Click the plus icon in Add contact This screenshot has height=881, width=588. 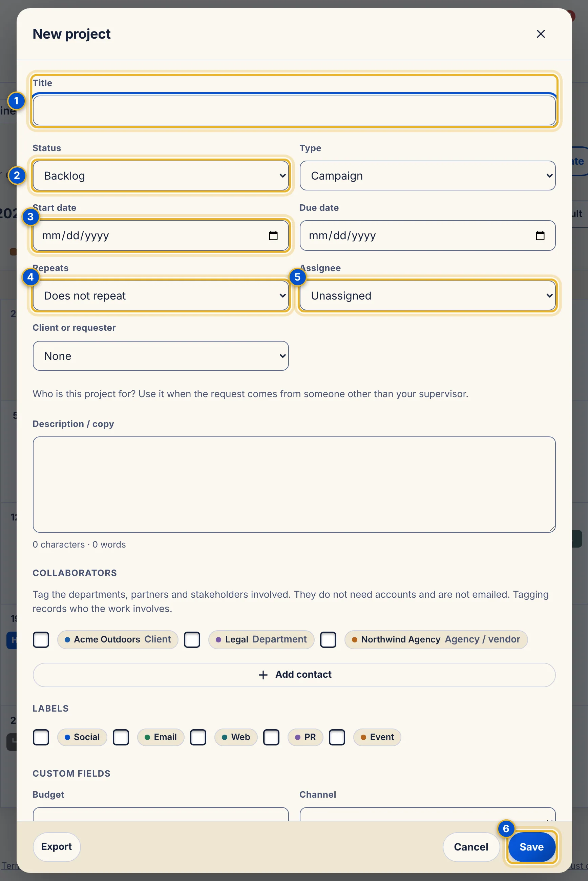pyautogui.click(x=263, y=675)
